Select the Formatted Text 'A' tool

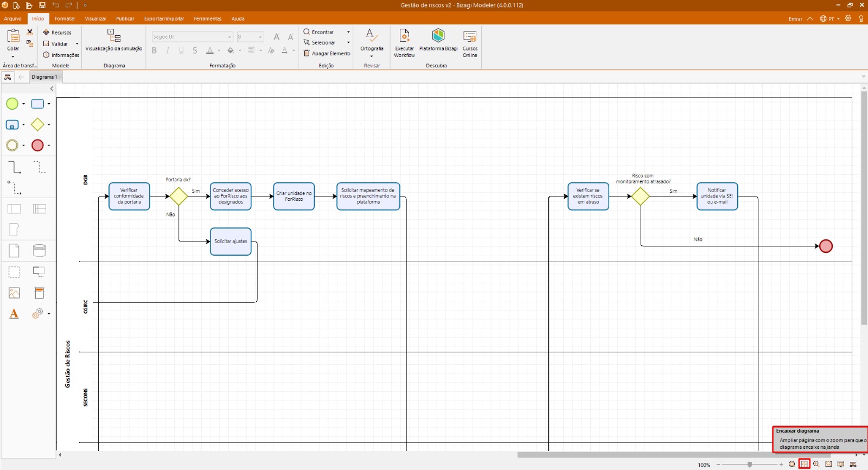[x=14, y=314]
